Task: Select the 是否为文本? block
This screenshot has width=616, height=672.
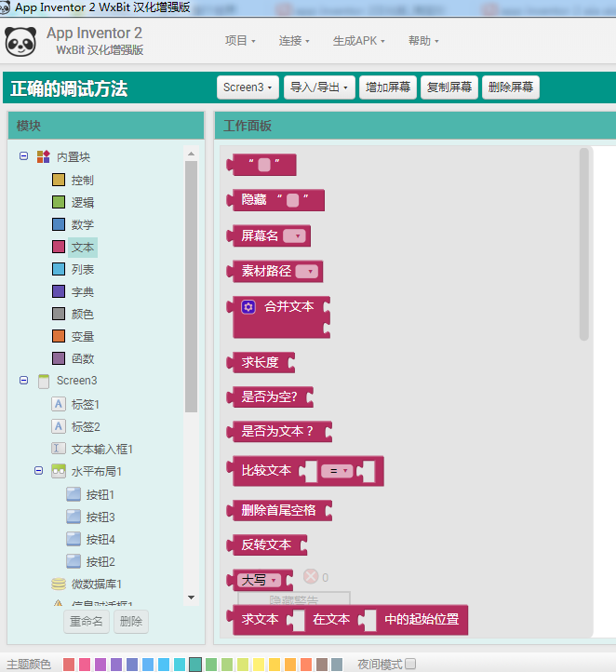Action: (x=279, y=432)
